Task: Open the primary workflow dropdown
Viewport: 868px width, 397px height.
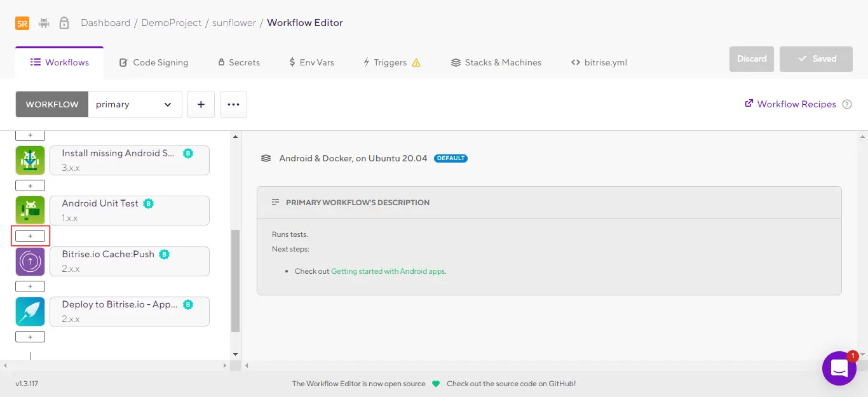Action: click(x=135, y=104)
